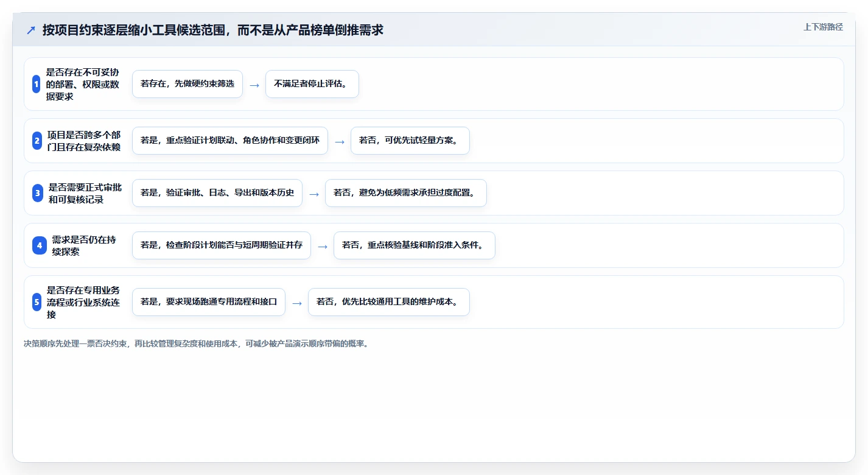Click the box 不满足者停止评估。
The width and height of the screenshot is (868, 475).
point(312,84)
